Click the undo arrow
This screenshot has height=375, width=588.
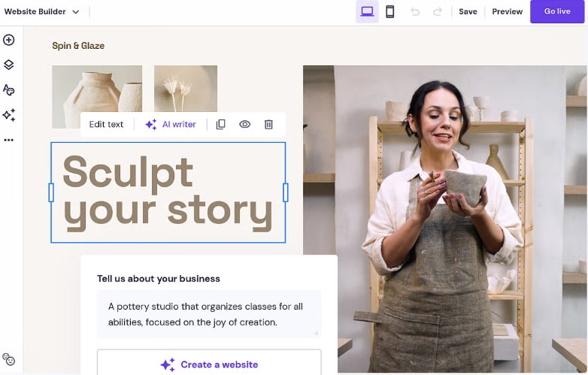pyautogui.click(x=415, y=11)
